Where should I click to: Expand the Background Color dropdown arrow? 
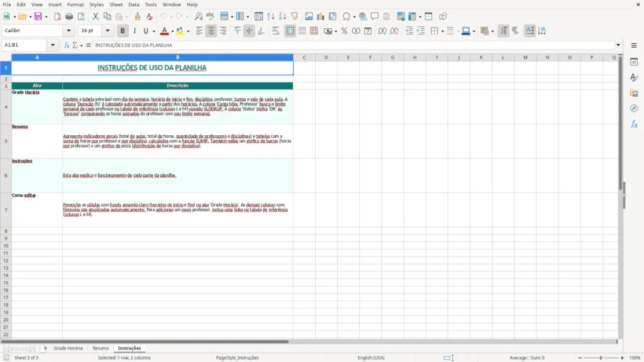pyautogui.click(x=188, y=31)
